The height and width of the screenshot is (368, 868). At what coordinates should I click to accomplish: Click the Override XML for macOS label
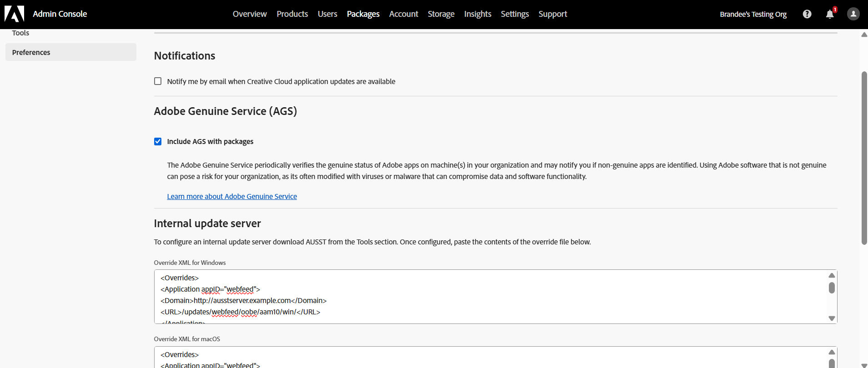(x=187, y=339)
